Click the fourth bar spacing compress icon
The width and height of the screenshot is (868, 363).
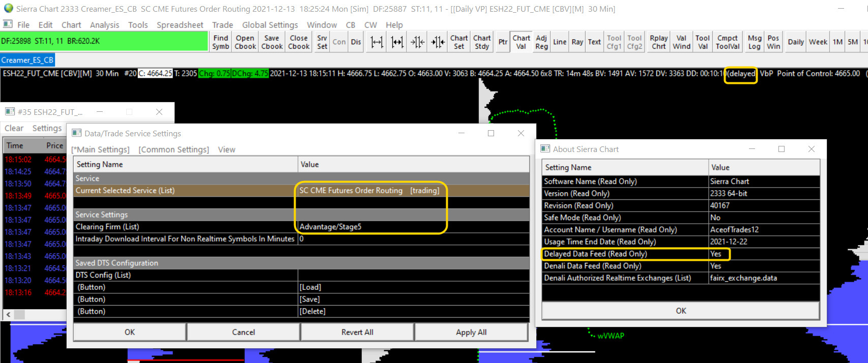(438, 42)
